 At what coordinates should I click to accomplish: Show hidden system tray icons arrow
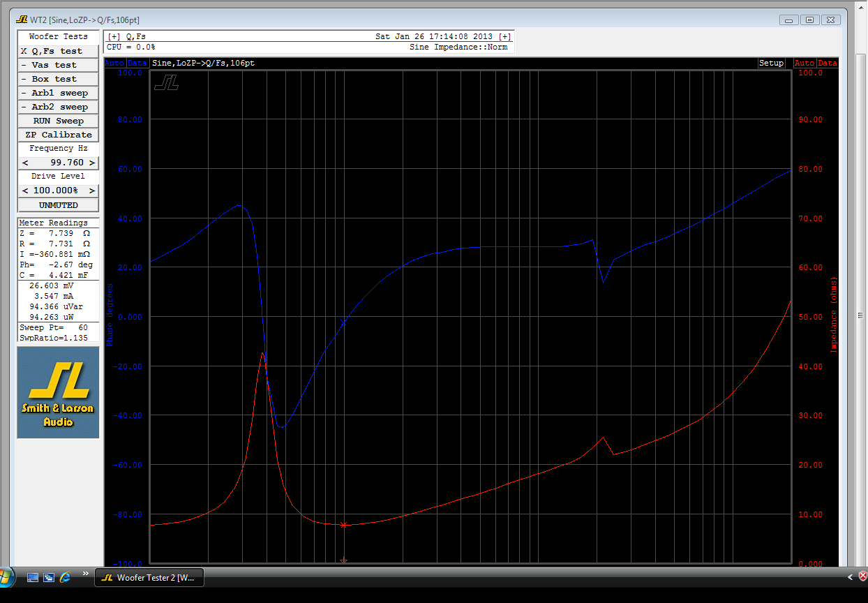tap(851, 577)
